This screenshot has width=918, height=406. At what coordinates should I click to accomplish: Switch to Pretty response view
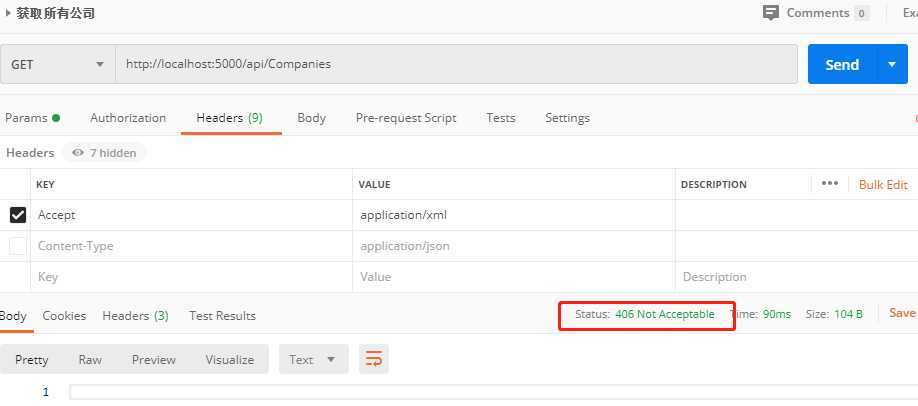tap(32, 360)
